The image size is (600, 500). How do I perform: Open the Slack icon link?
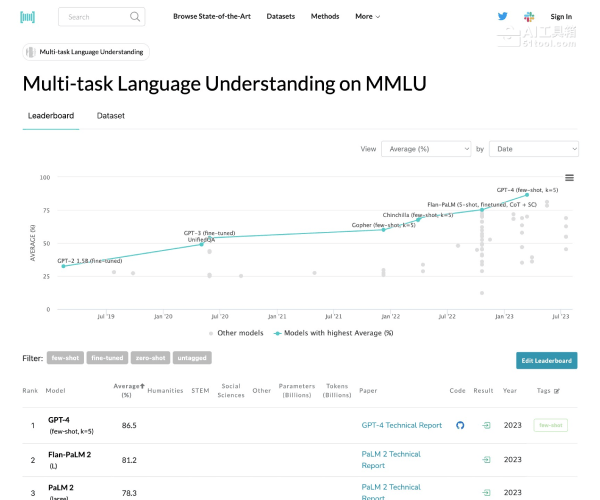point(526,17)
